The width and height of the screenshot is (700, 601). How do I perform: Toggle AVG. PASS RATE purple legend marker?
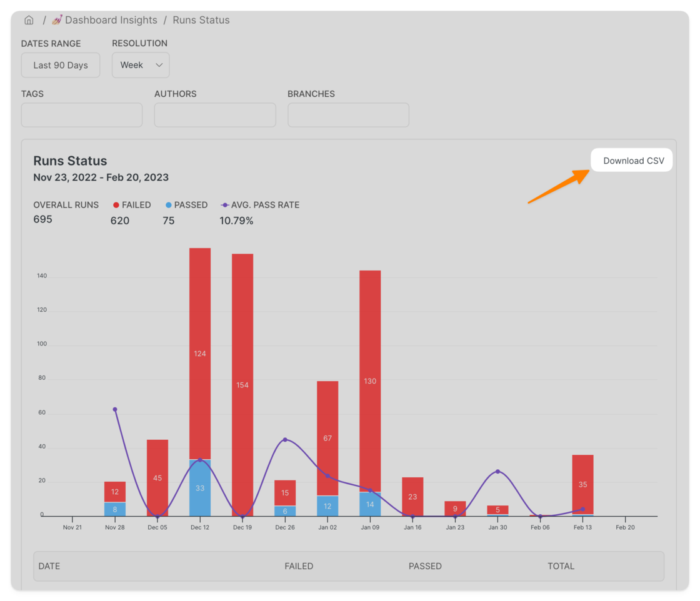pos(224,206)
